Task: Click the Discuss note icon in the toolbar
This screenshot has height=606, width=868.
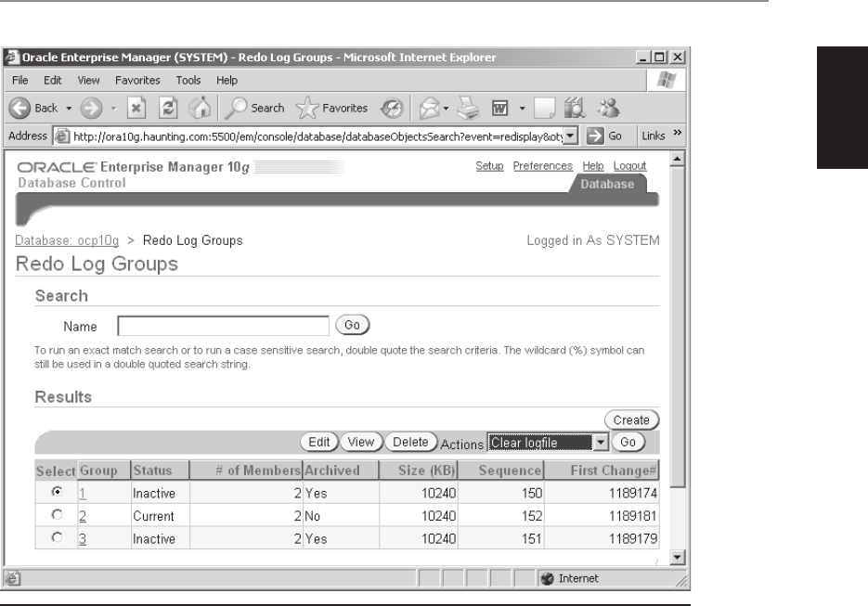Action: [544, 108]
